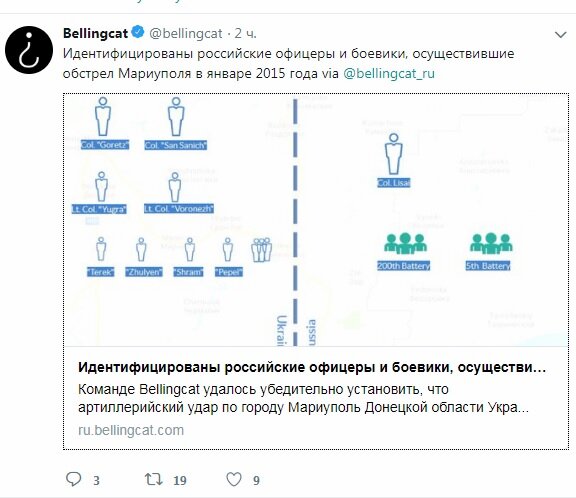
Task: Open the link card headline text
Action: point(312,368)
